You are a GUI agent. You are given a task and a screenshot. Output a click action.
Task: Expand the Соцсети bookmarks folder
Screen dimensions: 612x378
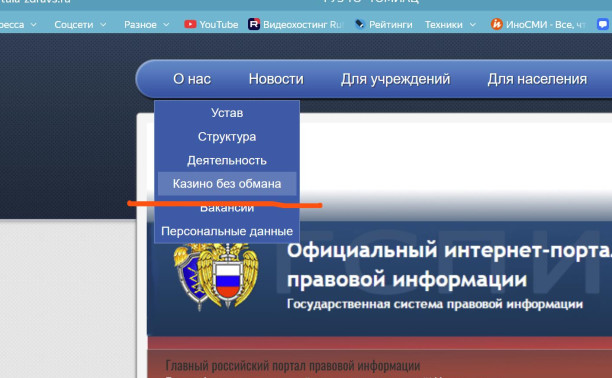(80, 25)
